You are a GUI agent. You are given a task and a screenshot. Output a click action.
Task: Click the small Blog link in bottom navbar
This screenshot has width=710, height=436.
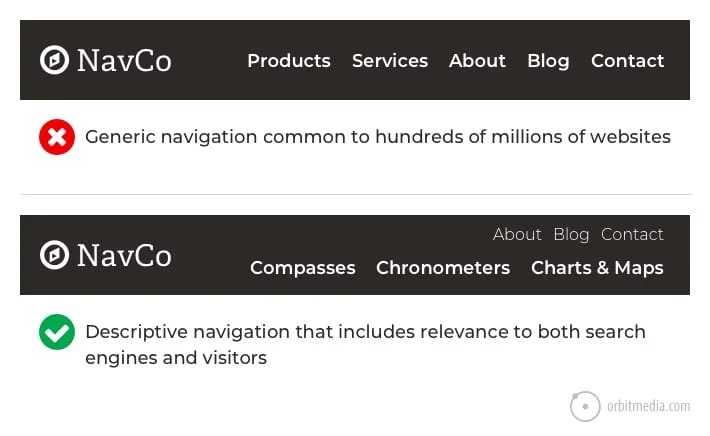[x=571, y=234]
